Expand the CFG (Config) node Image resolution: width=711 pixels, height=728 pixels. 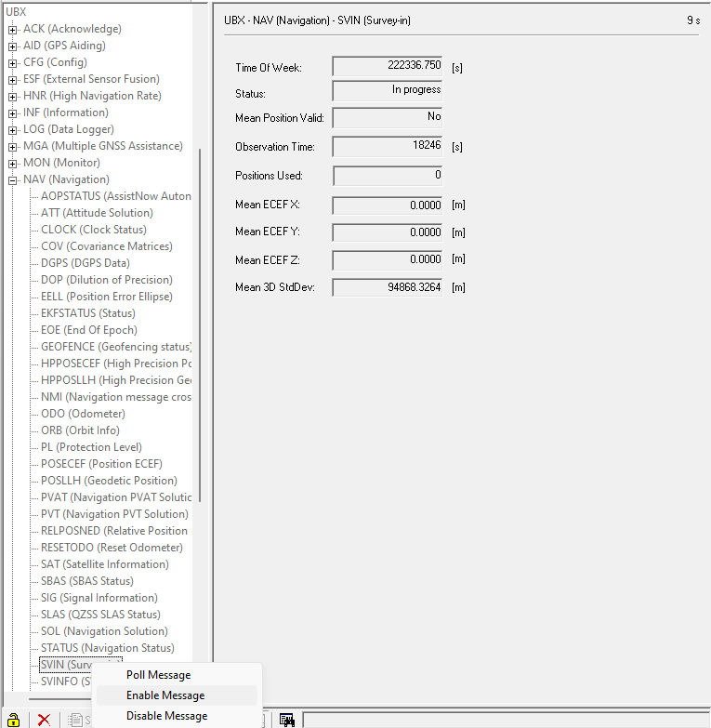point(13,62)
